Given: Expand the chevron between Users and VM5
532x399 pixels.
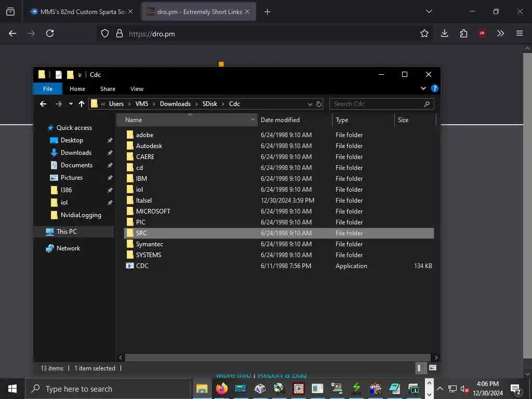Looking at the screenshot, I should click(129, 104).
